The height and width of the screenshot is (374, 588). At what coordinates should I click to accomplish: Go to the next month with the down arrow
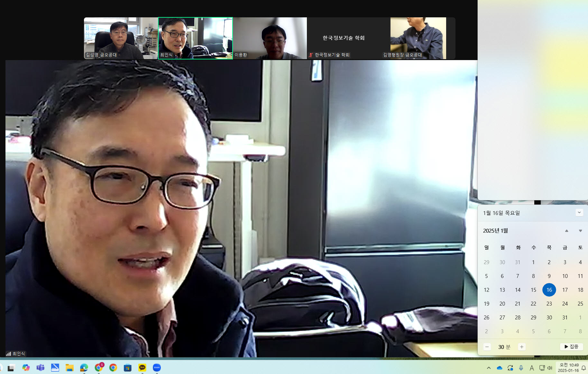click(x=580, y=231)
